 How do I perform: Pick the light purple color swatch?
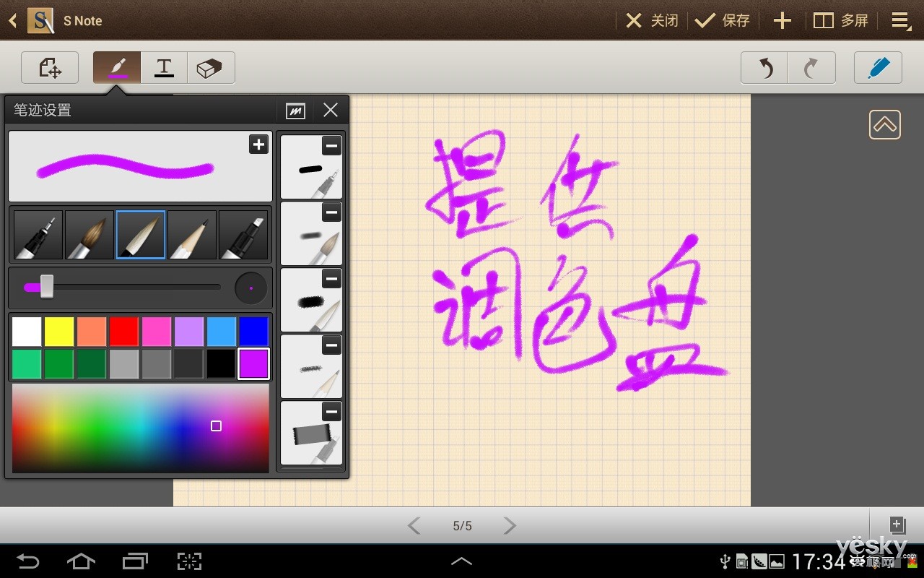click(x=189, y=332)
